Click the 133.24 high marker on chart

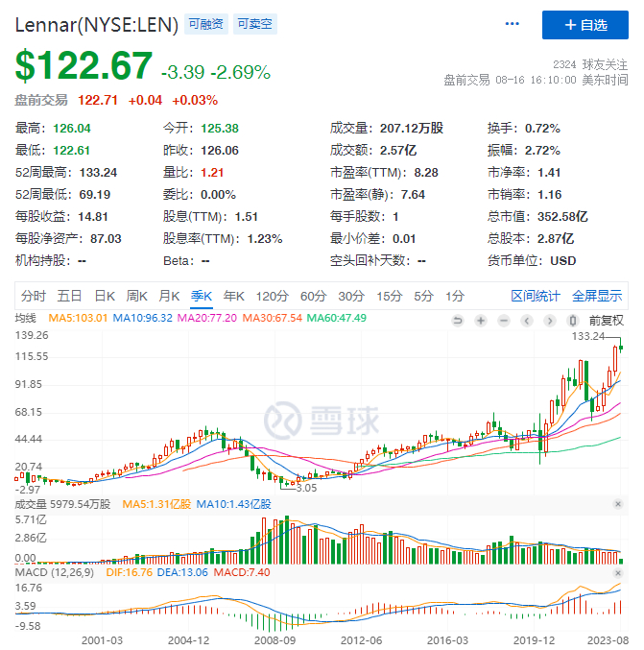588,336
